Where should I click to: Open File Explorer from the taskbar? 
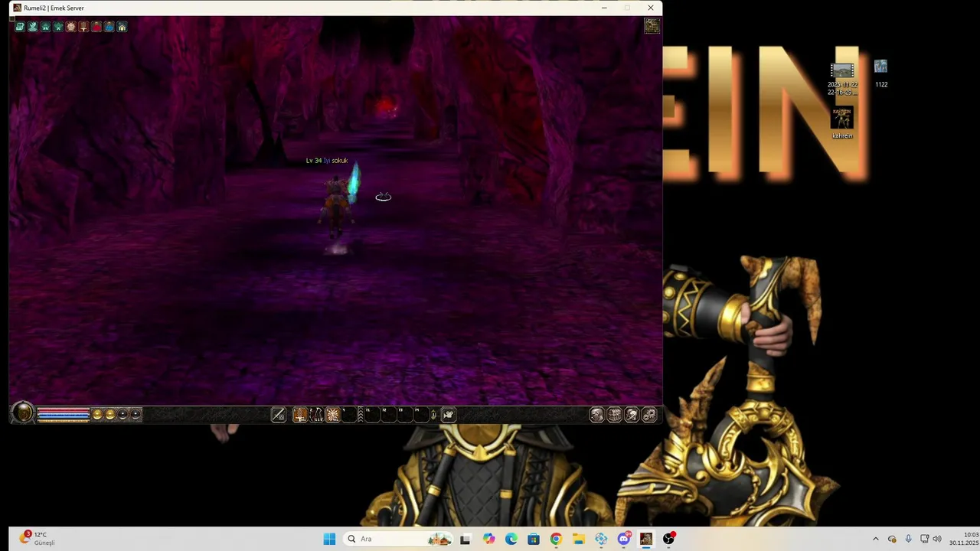click(579, 539)
